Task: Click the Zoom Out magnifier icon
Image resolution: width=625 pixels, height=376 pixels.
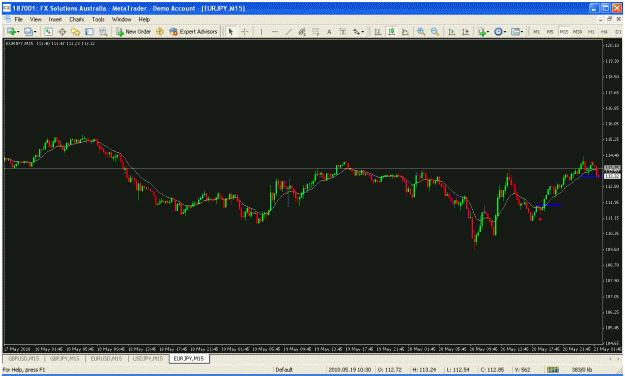Action: click(435, 31)
